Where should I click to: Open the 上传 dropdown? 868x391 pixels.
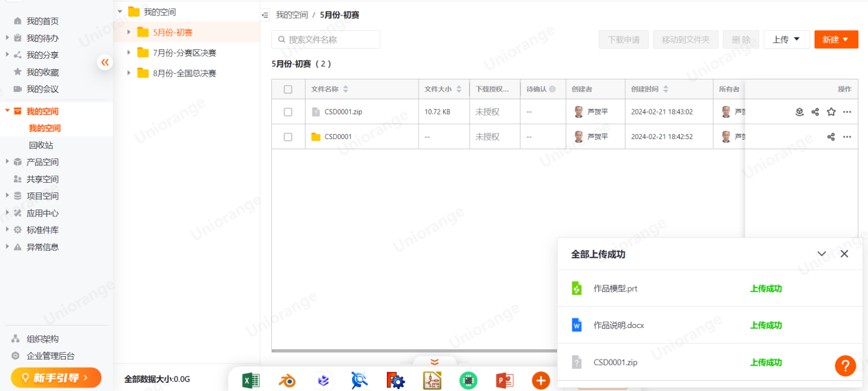pos(786,40)
